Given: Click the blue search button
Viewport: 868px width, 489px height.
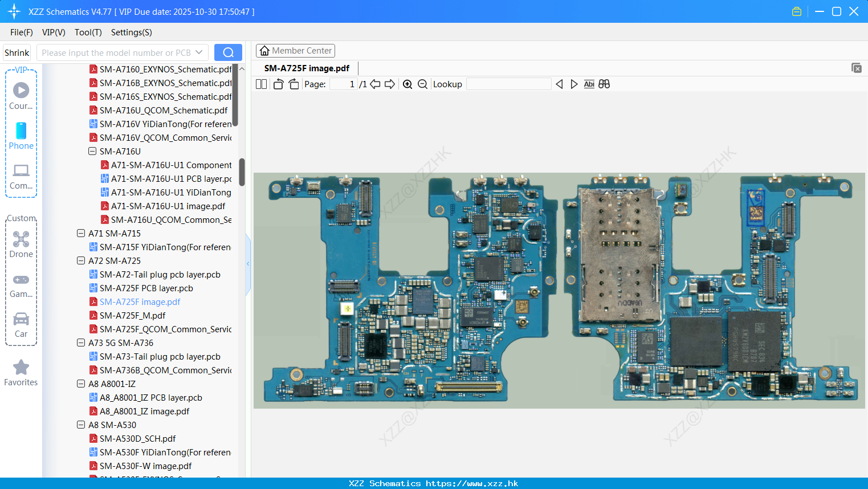Looking at the screenshot, I should coord(228,52).
